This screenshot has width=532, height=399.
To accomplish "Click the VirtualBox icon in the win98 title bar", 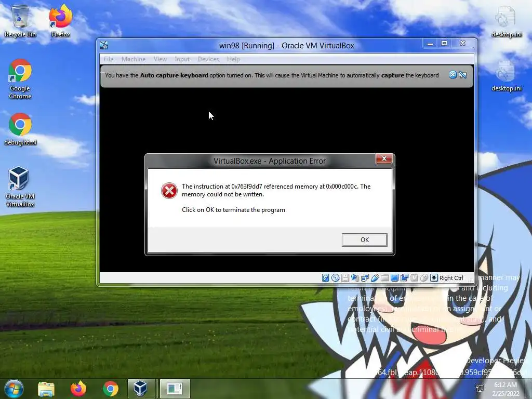I will tap(104, 45).
